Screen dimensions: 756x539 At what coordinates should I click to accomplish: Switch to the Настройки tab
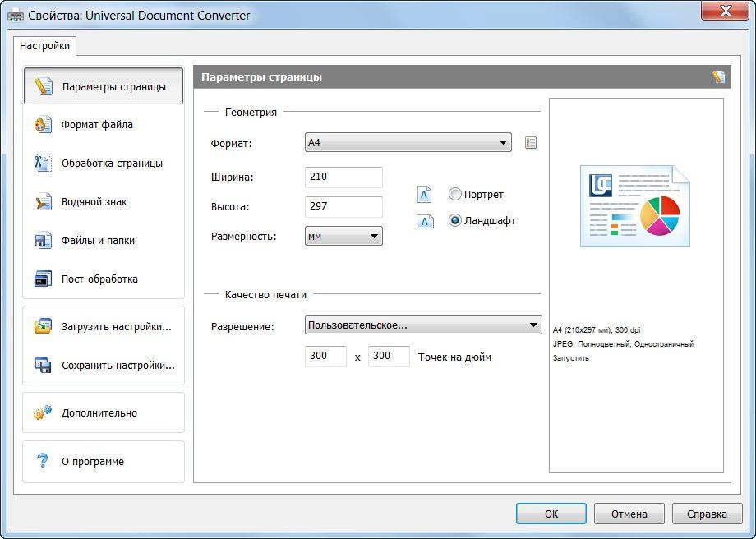tap(44, 46)
